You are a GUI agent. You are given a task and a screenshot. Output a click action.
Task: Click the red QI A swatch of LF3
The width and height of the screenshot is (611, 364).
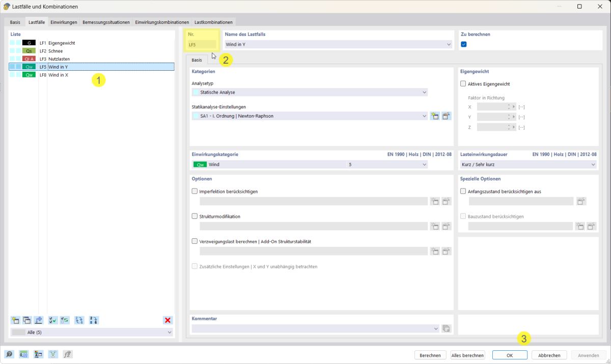[29, 59]
